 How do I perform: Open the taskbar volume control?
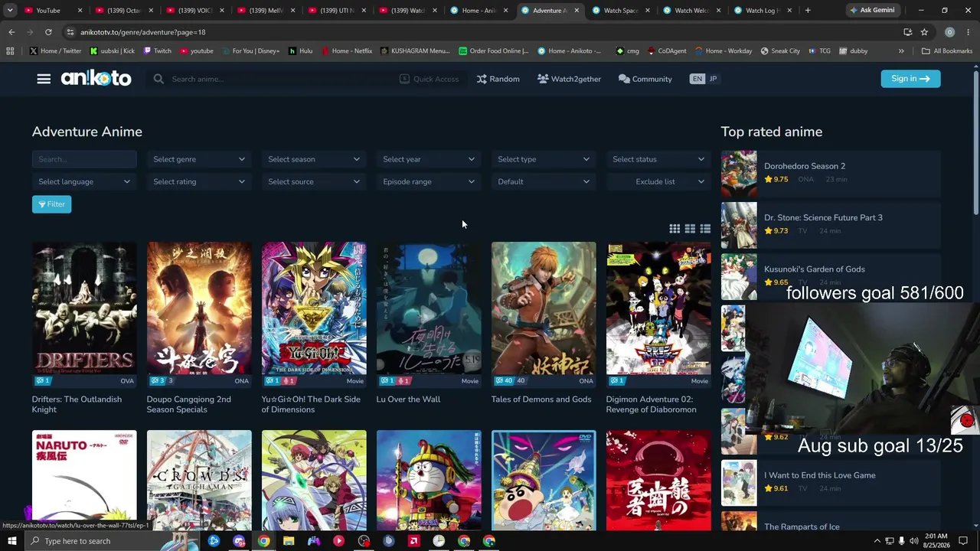[913, 541]
